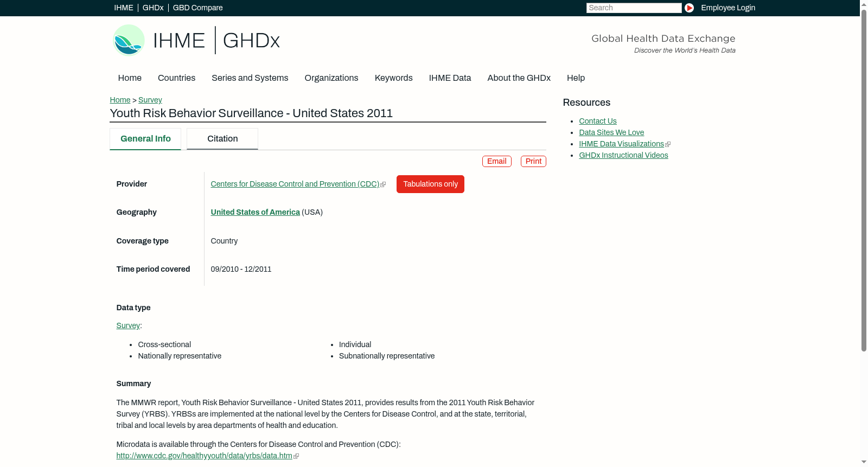Screen dimensions: 868x467
Task: Open Contact Us in Resources
Action: coord(598,121)
